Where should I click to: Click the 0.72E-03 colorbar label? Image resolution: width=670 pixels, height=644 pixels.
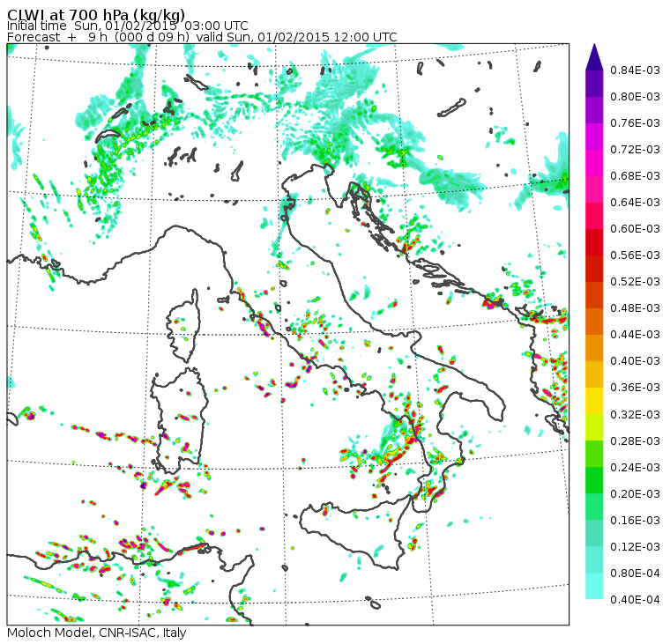635,150
